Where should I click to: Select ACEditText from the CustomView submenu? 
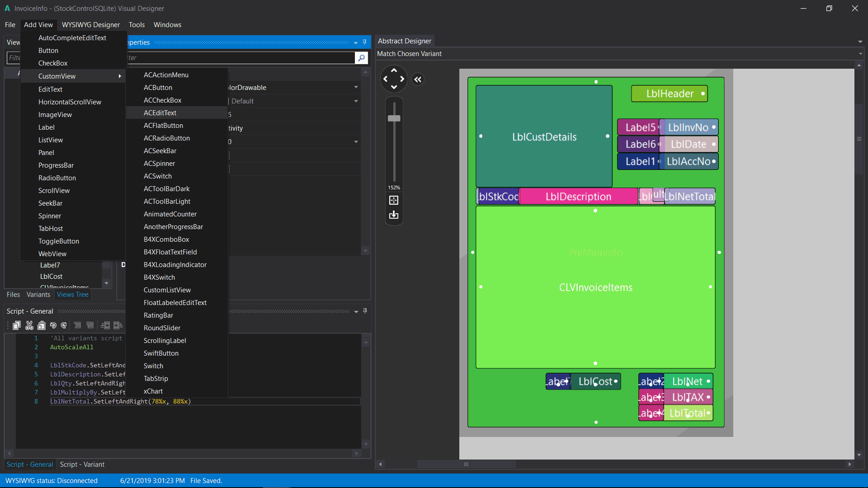pos(160,113)
